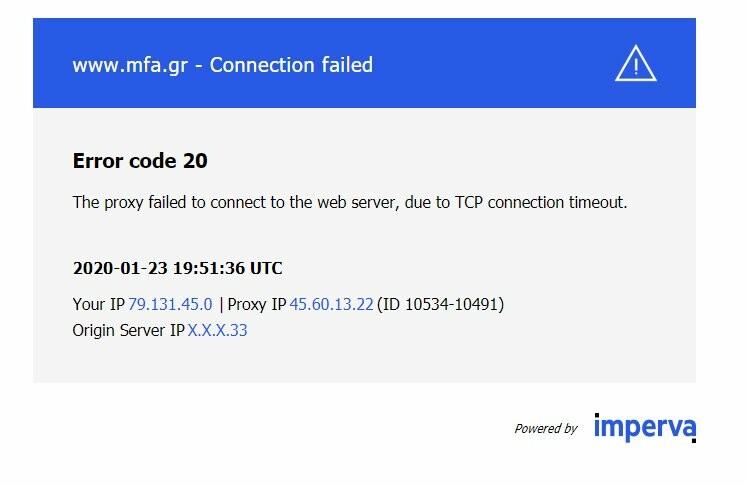
Task: Click the Your IP label
Action: click(x=98, y=304)
